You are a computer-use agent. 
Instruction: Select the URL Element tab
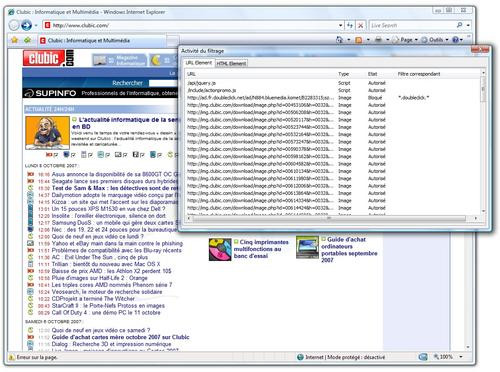pos(199,63)
